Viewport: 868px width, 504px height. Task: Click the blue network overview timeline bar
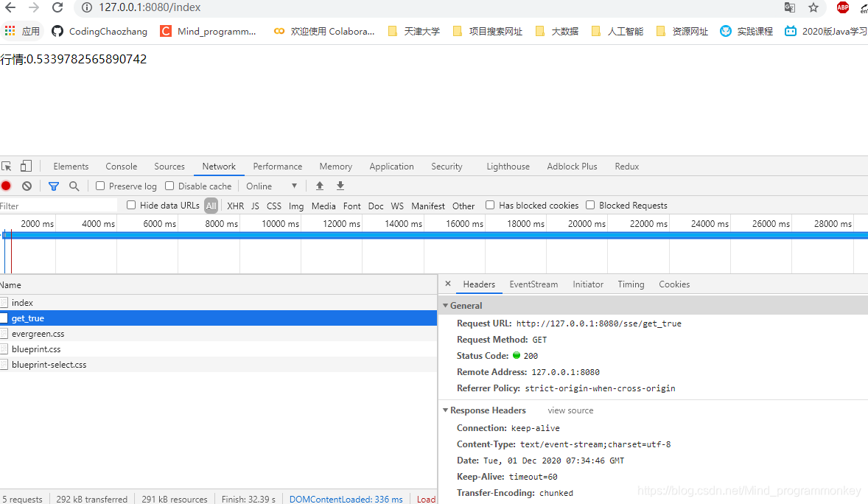pyautogui.click(x=434, y=235)
